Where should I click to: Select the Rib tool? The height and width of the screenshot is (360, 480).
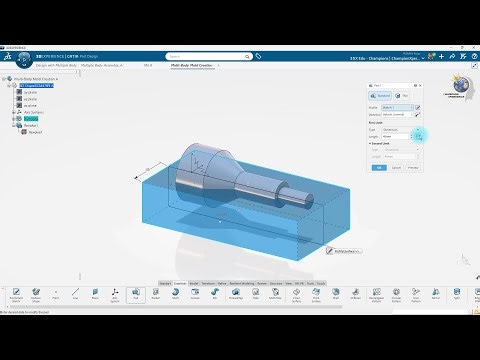[x=215, y=295]
